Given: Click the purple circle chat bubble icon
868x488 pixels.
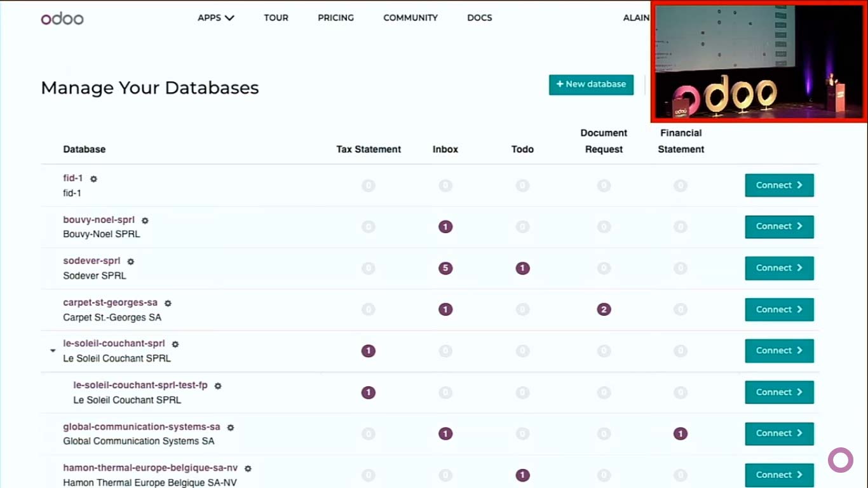Looking at the screenshot, I should point(841,460).
